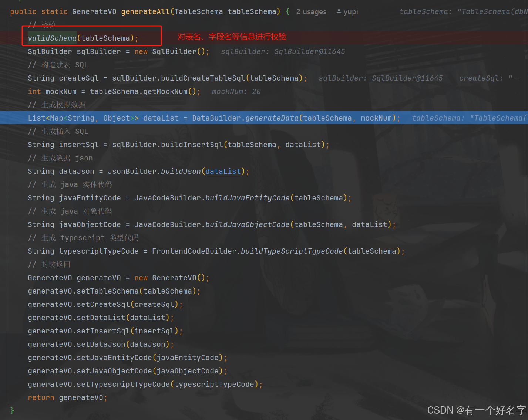Screen dimensions: 528x420
Task: Click the "mockNum: 20" debugger inline value
Action: coord(236,91)
